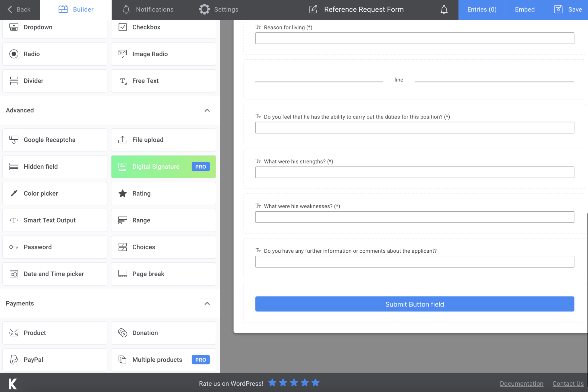The height and width of the screenshot is (392, 588).
Task: Open the Notifications bell in the header
Action: (x=444, y=9)
